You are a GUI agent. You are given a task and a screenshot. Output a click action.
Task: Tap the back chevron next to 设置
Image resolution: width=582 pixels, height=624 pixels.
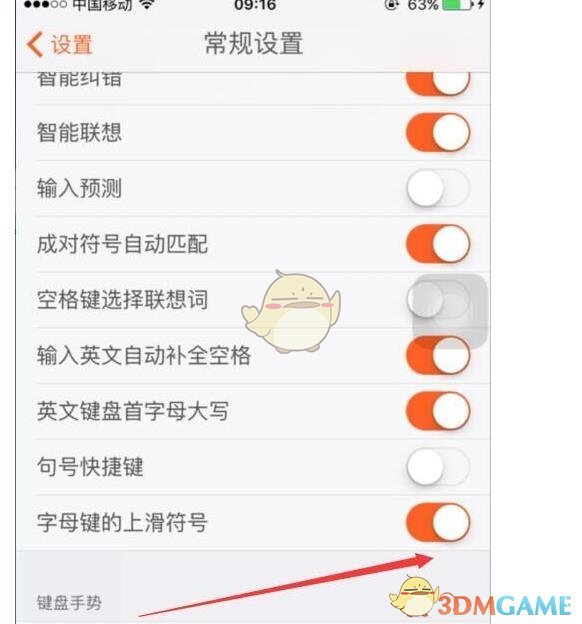click(35, 44)
